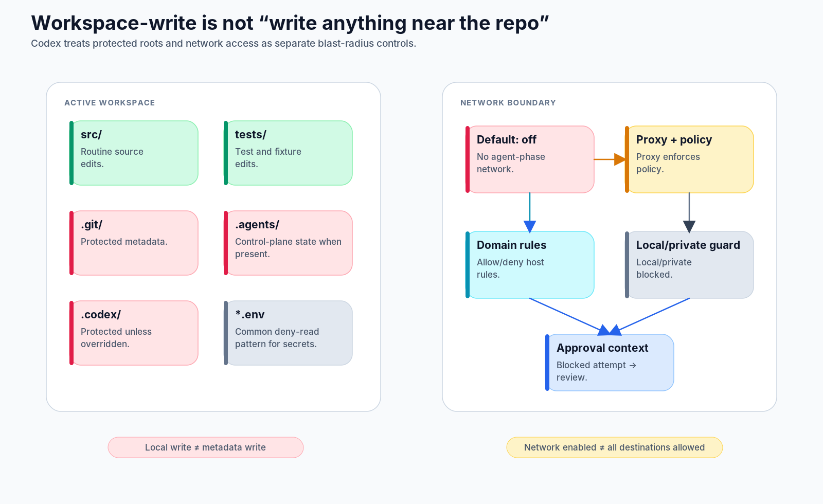The height and width of the screenshot is (504, 823).
Task: Click the 'Local write ≠ metadata write' pill
Action: coord(206,447)
